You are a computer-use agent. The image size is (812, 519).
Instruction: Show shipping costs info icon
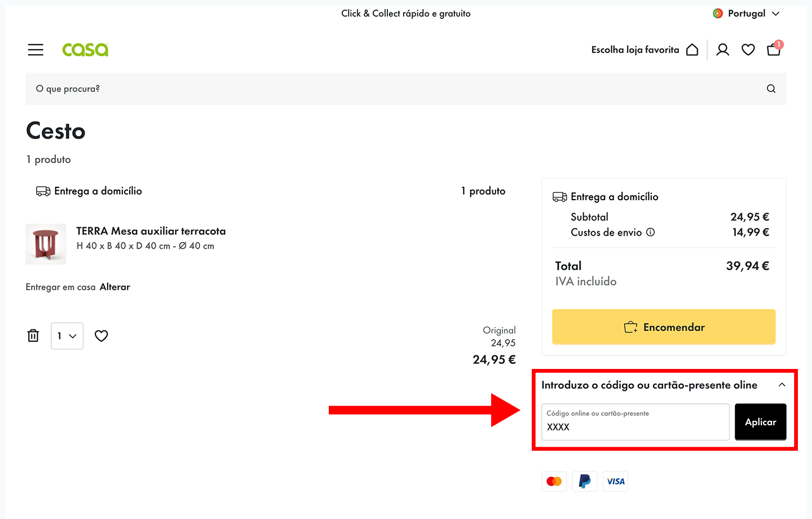650,232
